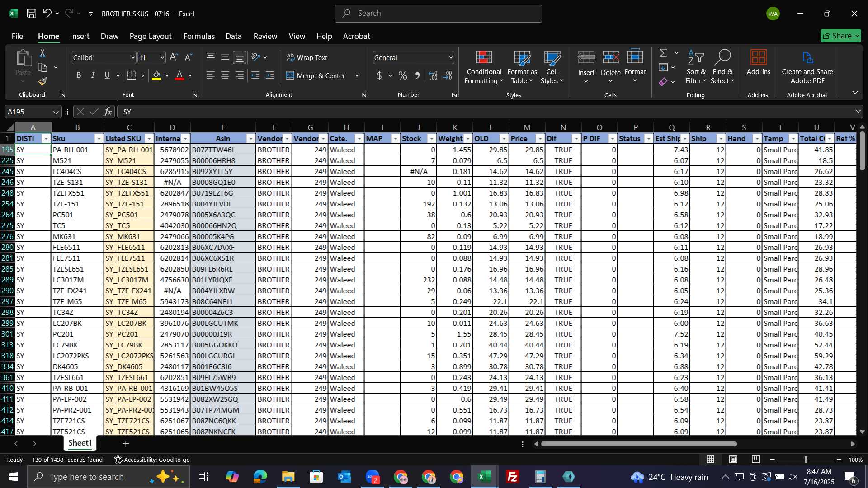Switch to Page Break Preview view
The height and width of the screenshot is (488, 868).
tap(756, 460)
